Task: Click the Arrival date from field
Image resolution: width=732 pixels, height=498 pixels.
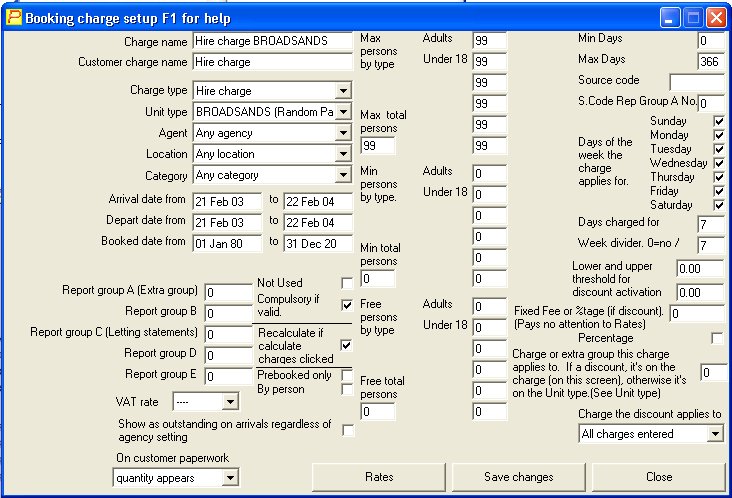Action: coord(227,202)
